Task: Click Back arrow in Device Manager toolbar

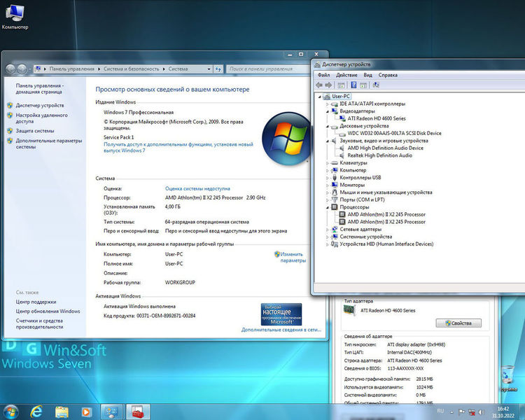Action: [319, 85]
